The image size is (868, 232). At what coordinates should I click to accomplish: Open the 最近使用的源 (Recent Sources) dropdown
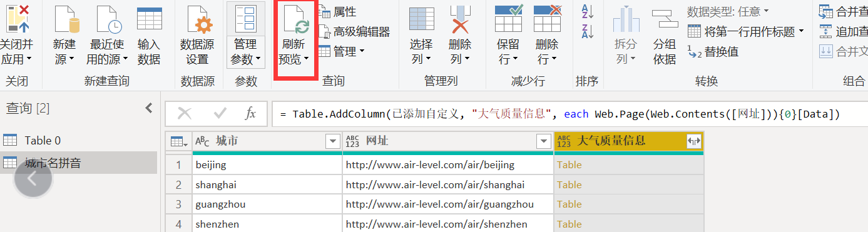[107, 52]
